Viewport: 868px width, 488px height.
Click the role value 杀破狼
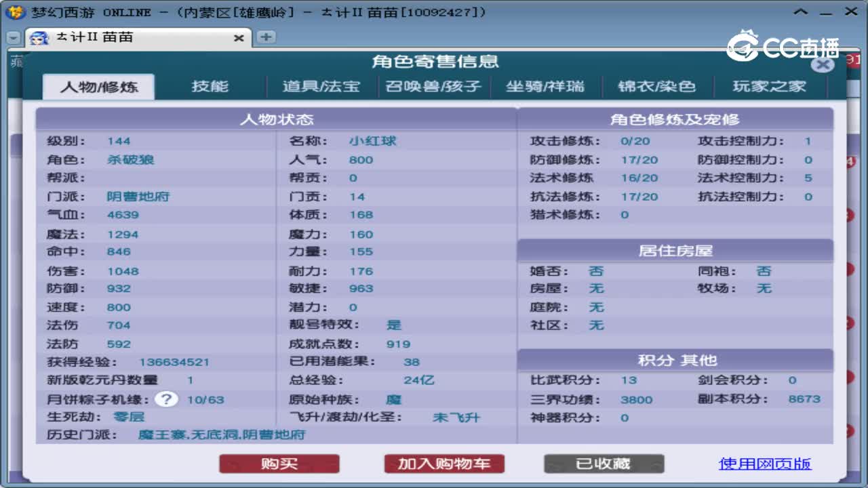[x=131, y=160]
